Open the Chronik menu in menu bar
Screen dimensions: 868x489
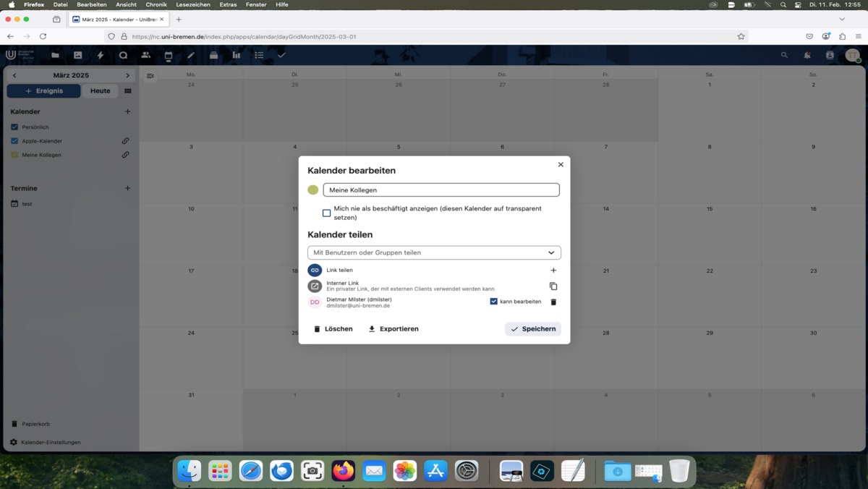pyautogui.click(x=156, y=4)
